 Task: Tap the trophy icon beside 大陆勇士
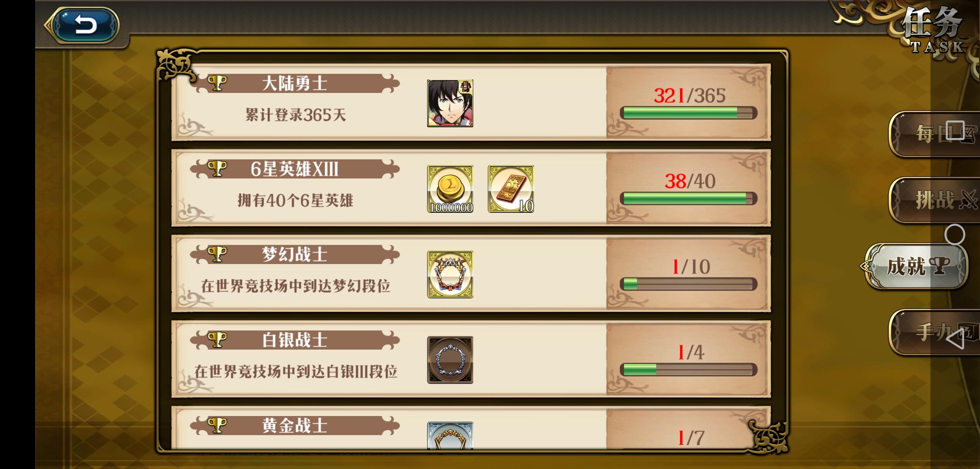pos(217,83)
